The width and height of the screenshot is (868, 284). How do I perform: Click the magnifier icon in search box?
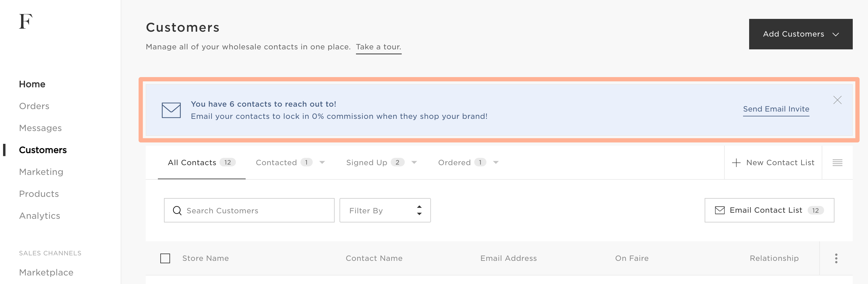coord(177,211)
